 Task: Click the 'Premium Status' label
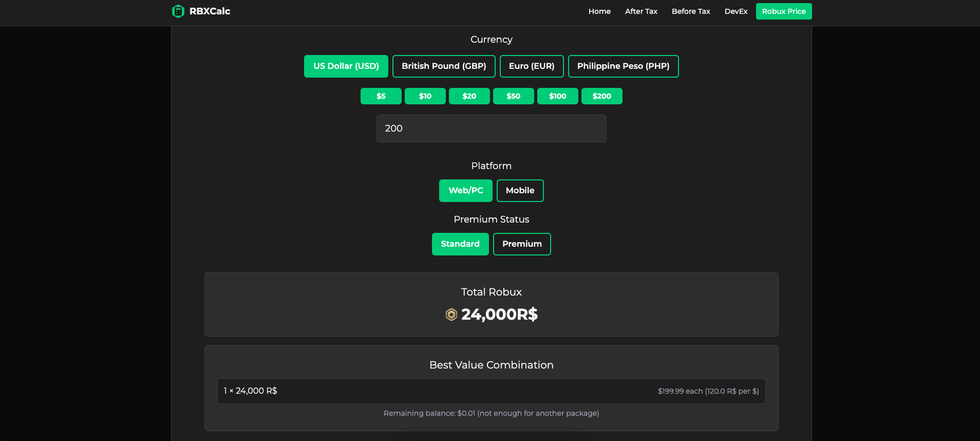point(492,219)
